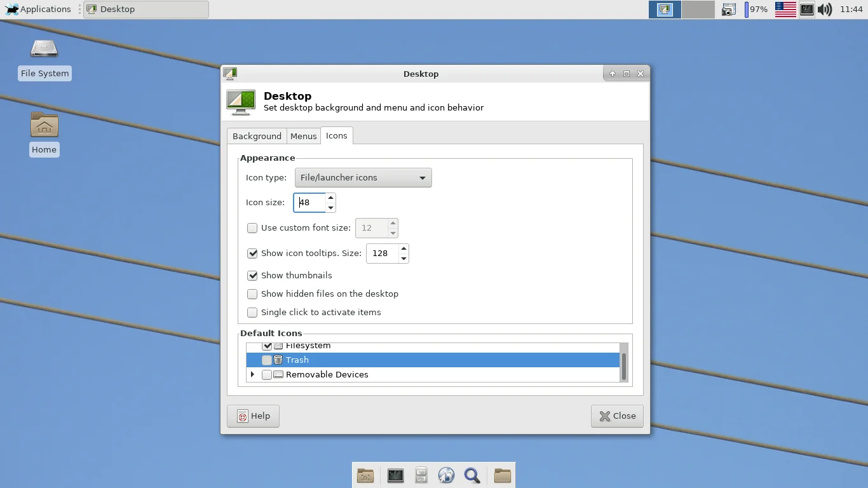Switch to the Background tab

point(257,137)
